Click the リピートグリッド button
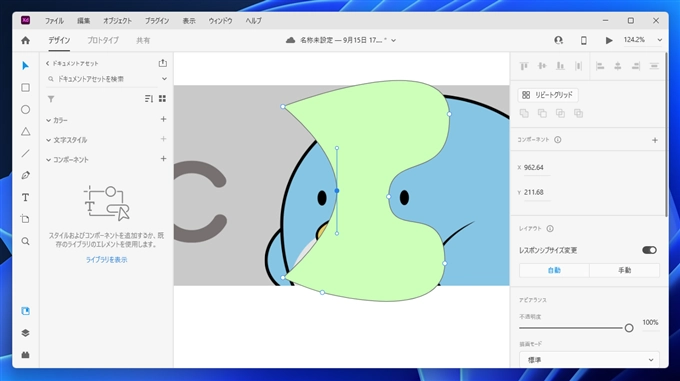Image resolution: width=680 pixels, height=381 pixels. 548,95
